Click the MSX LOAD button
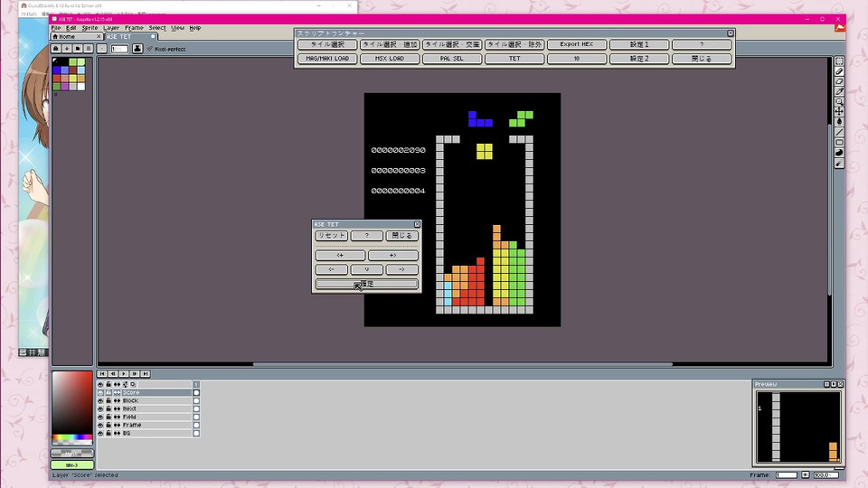 coord(389,58)
